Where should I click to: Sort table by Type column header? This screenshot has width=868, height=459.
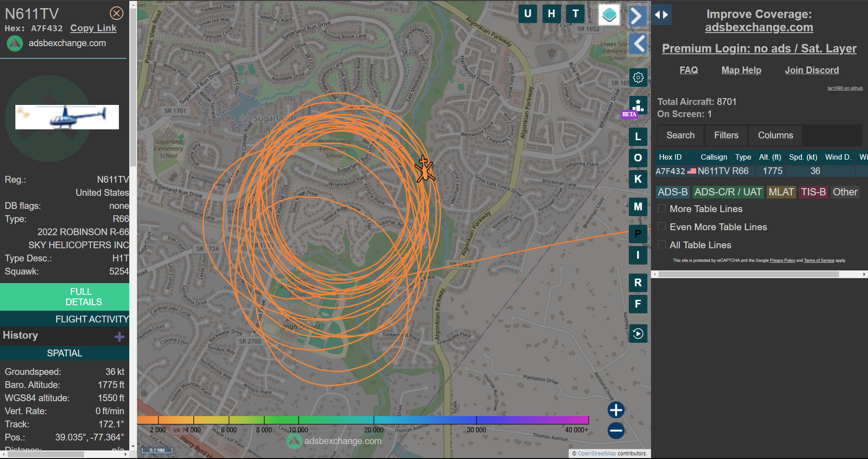click(x=743, y=157)
